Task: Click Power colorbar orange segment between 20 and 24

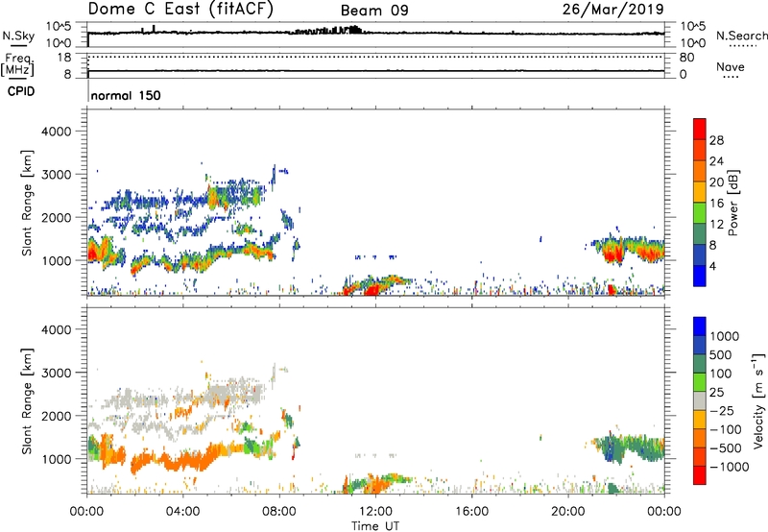Action: (700, 172)
